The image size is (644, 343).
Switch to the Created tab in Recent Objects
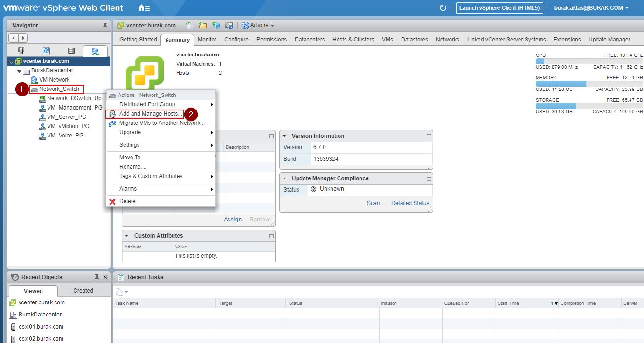[83, 291]
